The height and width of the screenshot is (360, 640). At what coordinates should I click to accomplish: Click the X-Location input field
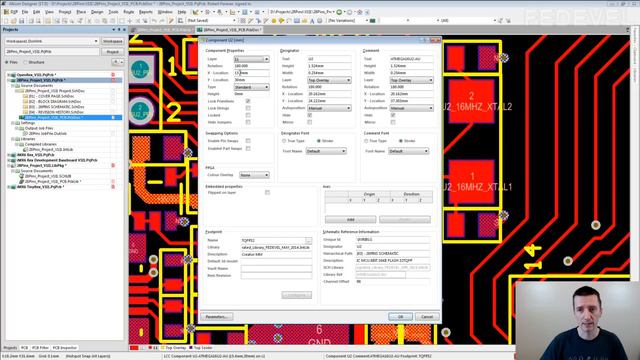[251, 73]
